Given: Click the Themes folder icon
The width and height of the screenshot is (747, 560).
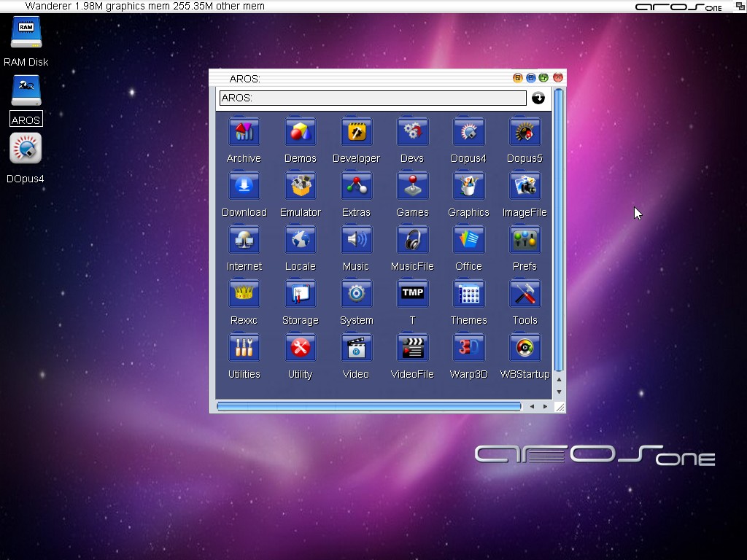Looking at the screenshot, I should (468, 294).
